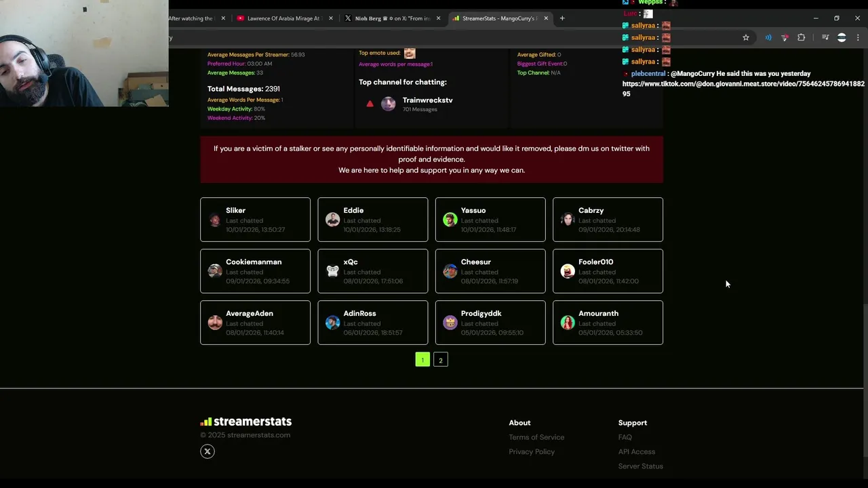Click the top emote used image
The height and width of the screenshot is (488, 868).
coord(410,53)
